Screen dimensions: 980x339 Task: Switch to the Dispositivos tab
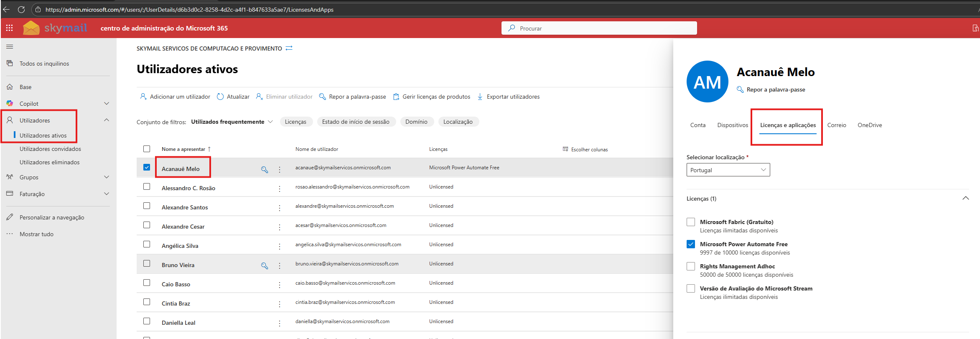click(x=733, y=125)
